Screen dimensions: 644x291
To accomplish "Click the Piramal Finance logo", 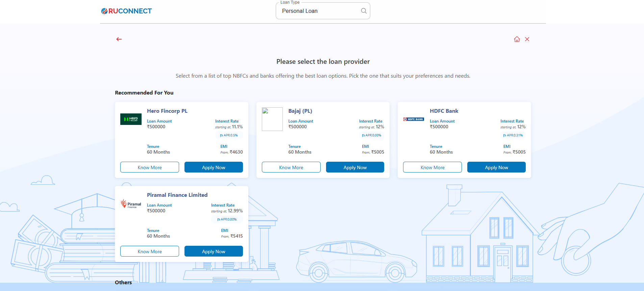I will click(x=131, y=204).
